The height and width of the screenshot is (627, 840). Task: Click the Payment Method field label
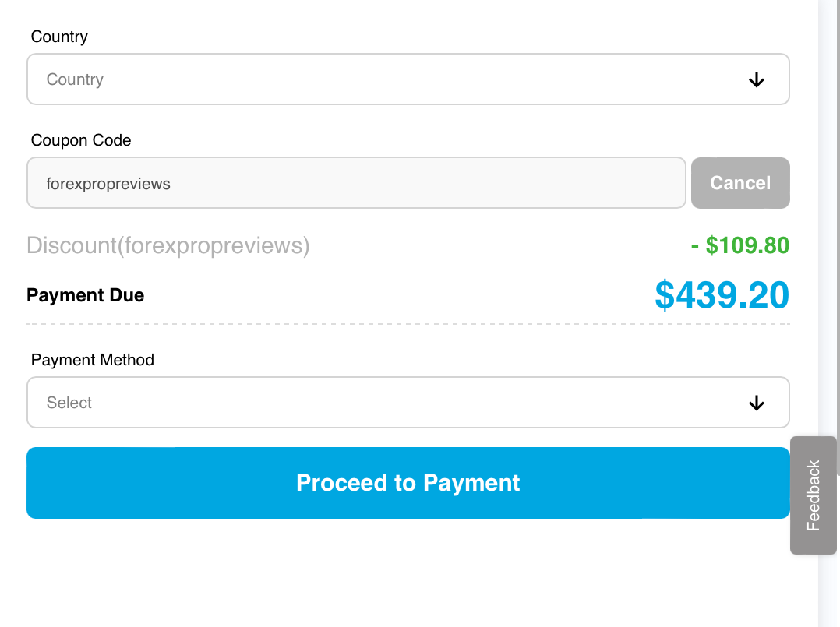[93, 360]
